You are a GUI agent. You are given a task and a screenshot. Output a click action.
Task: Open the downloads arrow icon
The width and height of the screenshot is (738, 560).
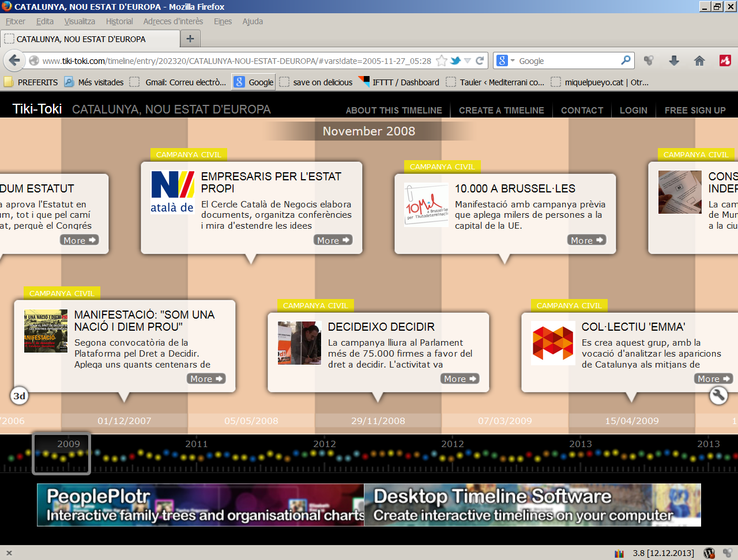(x=674, y=60)
